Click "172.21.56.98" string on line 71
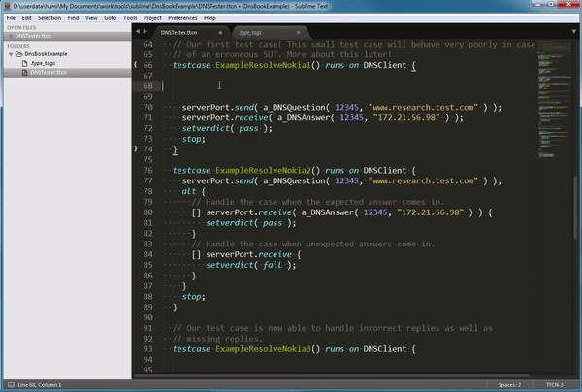Image resolution: width=582 pixels, height=392 pixels. [406, 117]
